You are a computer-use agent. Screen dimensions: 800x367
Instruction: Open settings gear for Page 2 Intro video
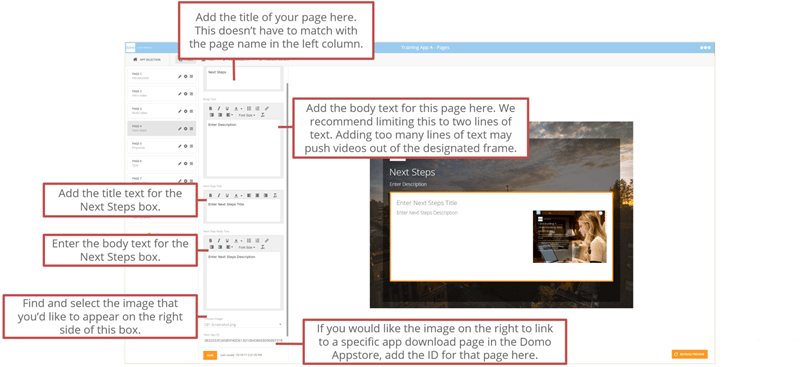(185, 93)
